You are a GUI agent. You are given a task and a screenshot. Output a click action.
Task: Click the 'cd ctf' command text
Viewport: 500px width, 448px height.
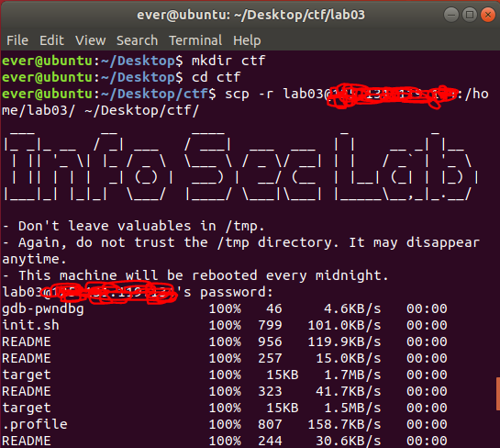pyautogui.click(x=216, y=77)
